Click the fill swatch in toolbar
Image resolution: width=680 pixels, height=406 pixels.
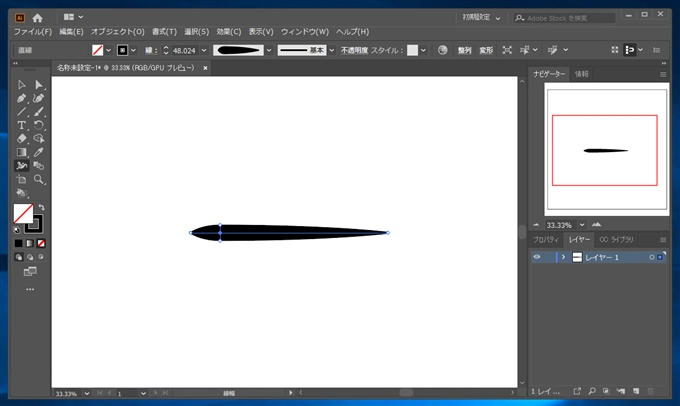(x=23, y=213)
